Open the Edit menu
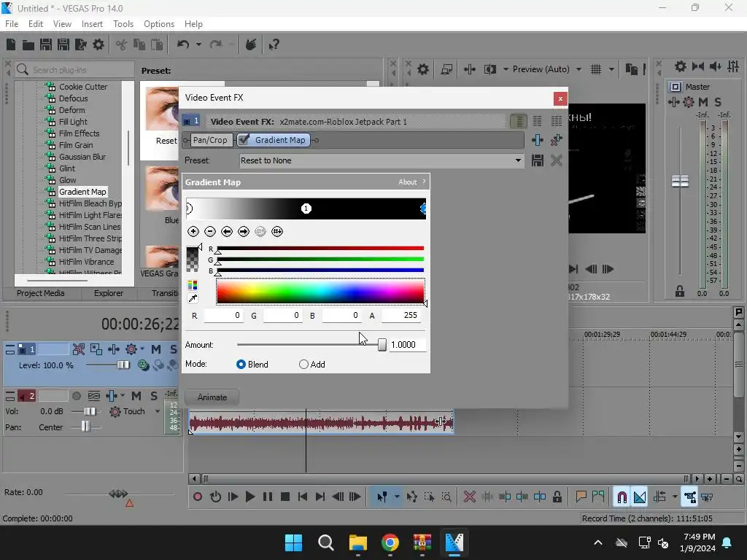The image size is (747, 560). point(36,24)
